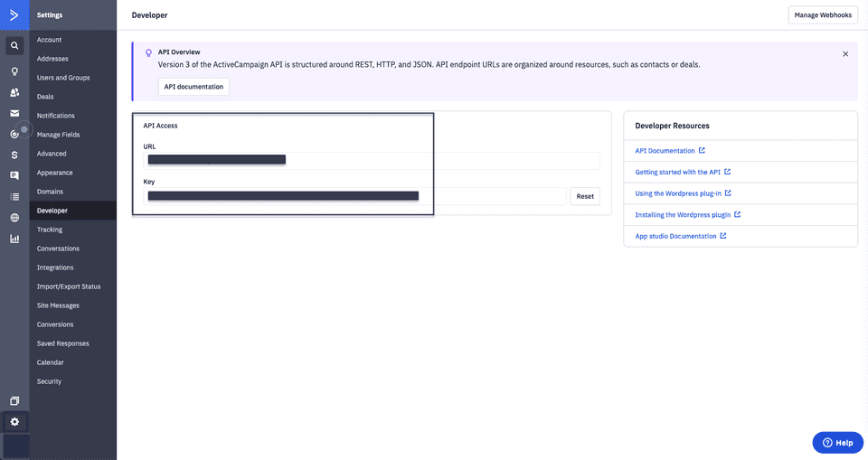Open the lightbulb ideas icon in sidebar

pos(14,70)
